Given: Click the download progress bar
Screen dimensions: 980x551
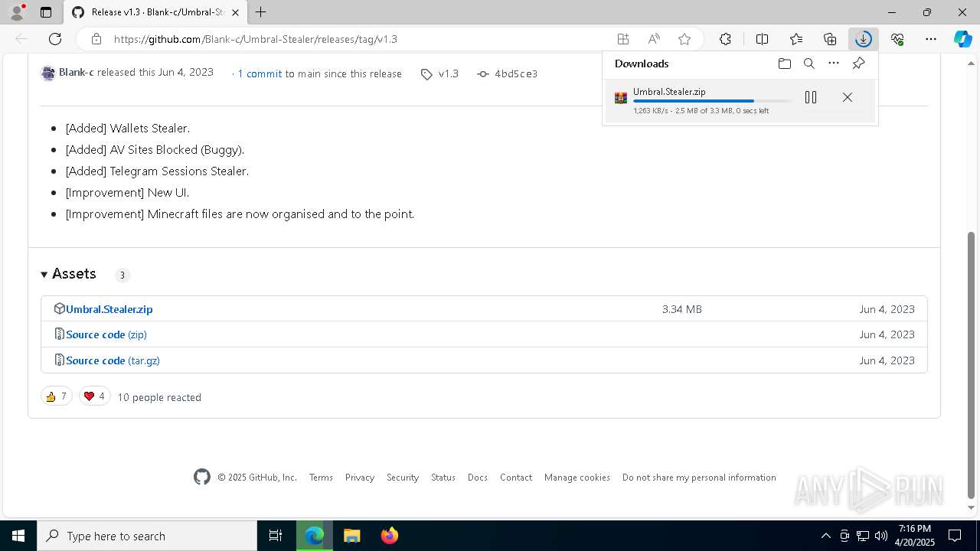Looking at the screenshot, I should coord(713,101).
